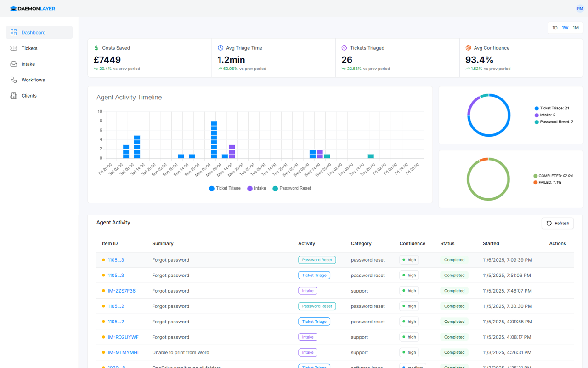
Task: Switch to the 1D time range
Action: [x=554, y=28]
